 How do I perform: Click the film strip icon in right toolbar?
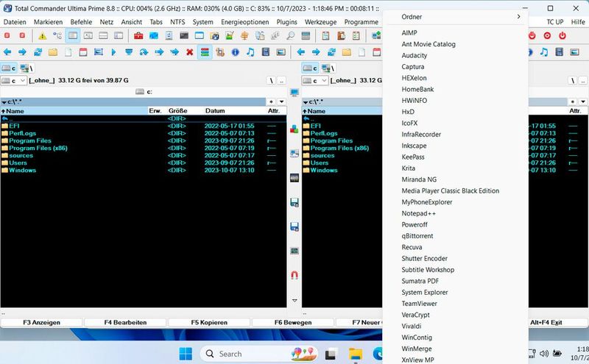click(x=560, y=51)
